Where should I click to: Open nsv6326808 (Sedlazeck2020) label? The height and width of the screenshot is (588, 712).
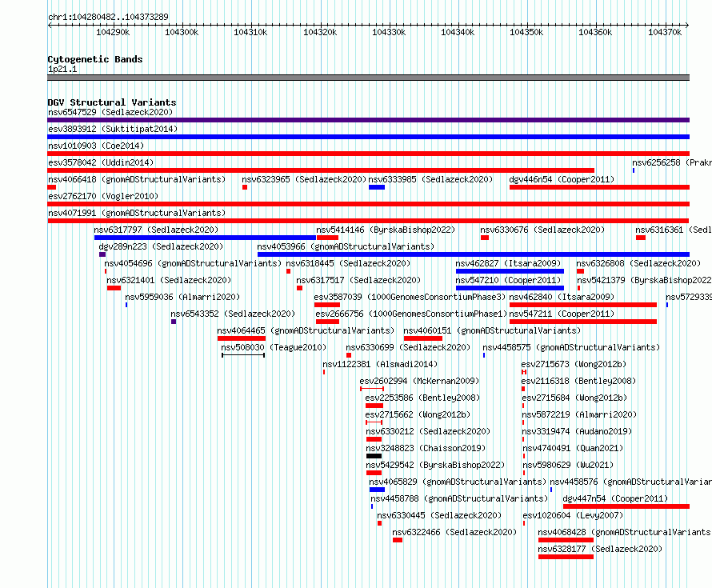point(638,263)
